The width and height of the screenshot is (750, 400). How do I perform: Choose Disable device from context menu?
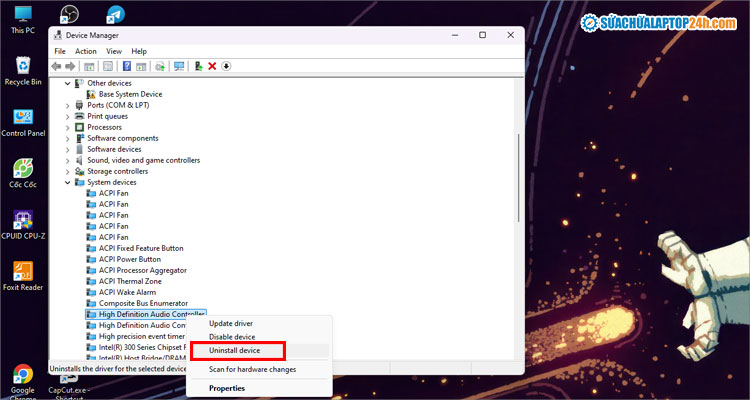pos(259,337)
